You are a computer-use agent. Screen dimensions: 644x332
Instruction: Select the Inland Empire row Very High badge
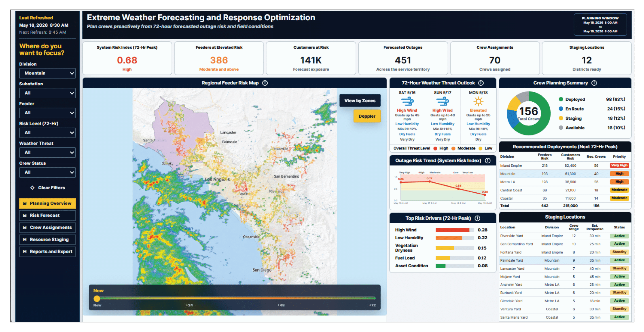pos(619,165)
